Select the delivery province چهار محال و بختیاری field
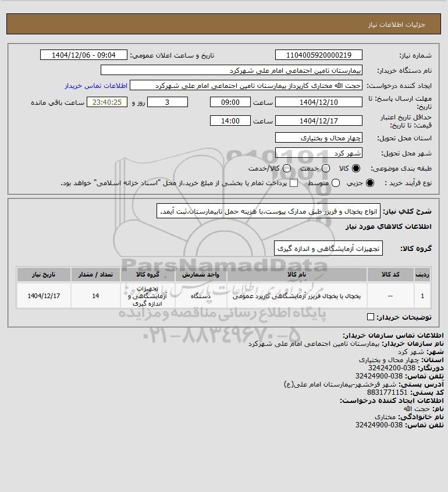448x492 pixels. tap(318, 138)
